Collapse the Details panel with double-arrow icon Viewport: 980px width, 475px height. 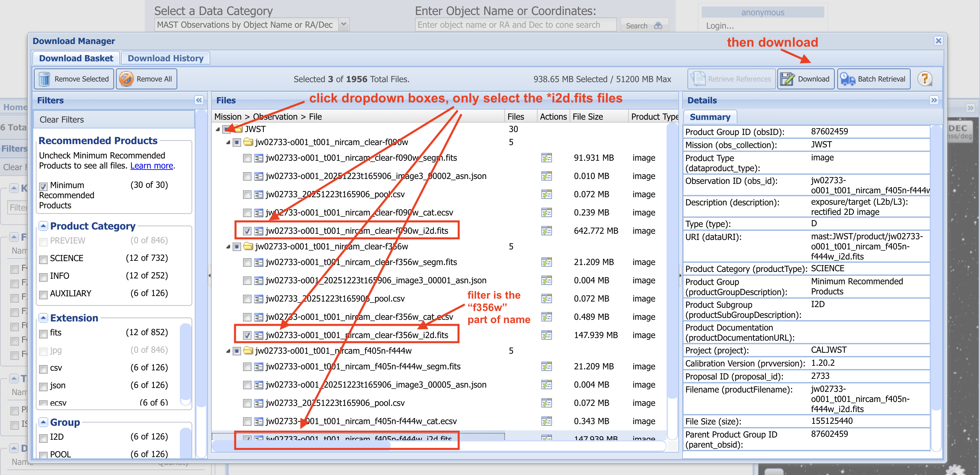(934, 100)
